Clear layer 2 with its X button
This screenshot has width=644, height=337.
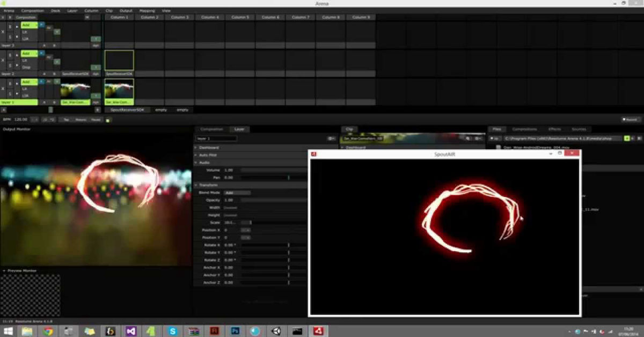(x=3, y=60)
